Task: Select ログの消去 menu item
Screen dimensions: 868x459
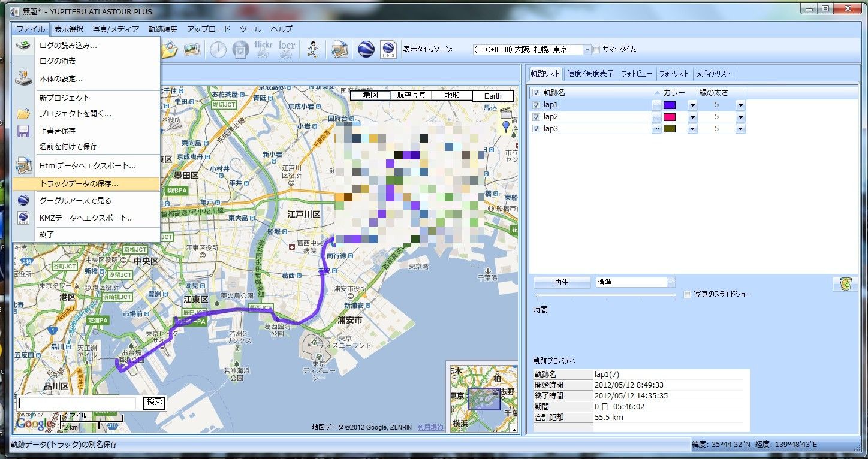Action: click(86, 61)
